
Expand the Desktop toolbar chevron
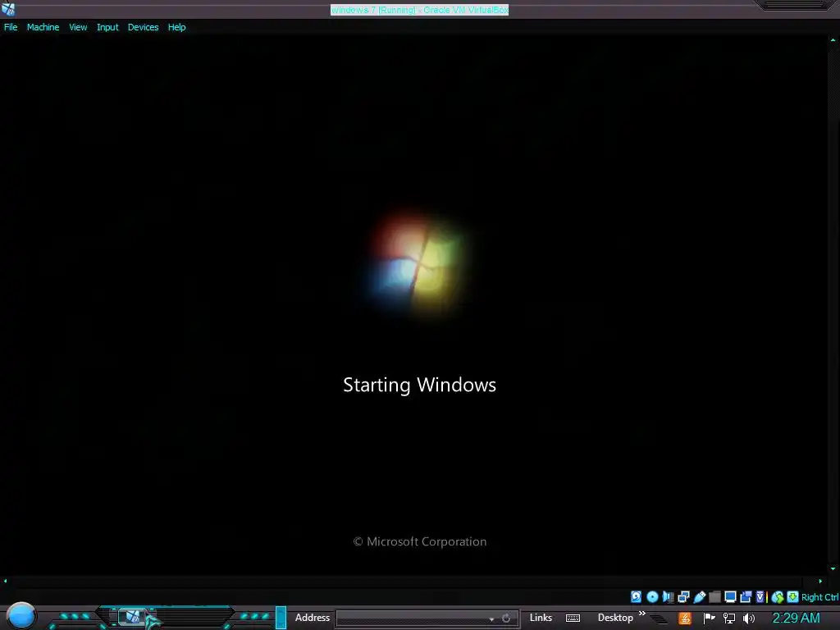coord(641,614)
